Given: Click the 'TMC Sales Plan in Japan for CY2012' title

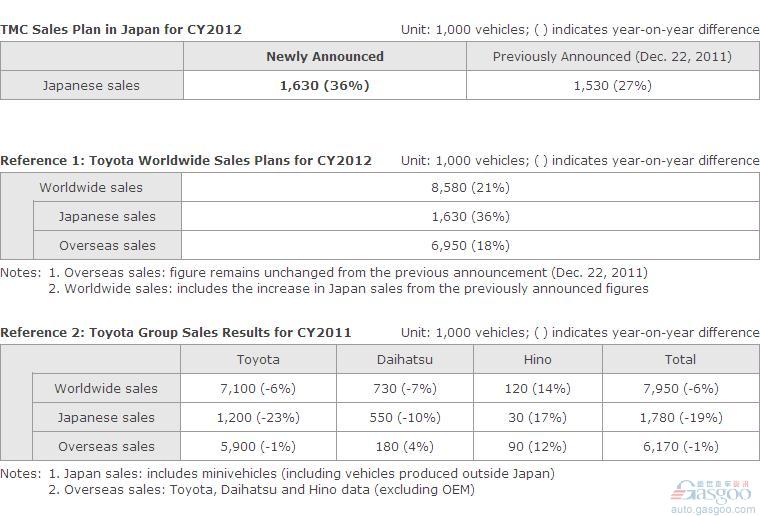Looking at the screenshot, I should tap(121, 30).
